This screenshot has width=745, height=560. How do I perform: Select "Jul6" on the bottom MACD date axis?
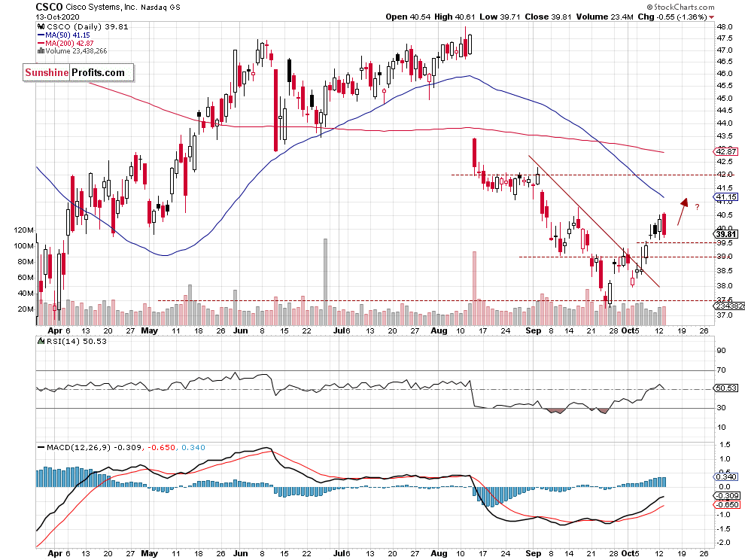[x=342, y=553]
